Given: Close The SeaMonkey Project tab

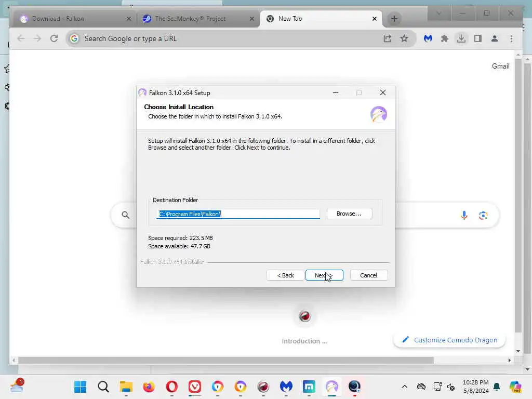Looking at the screenshot, I should (252, 19).
